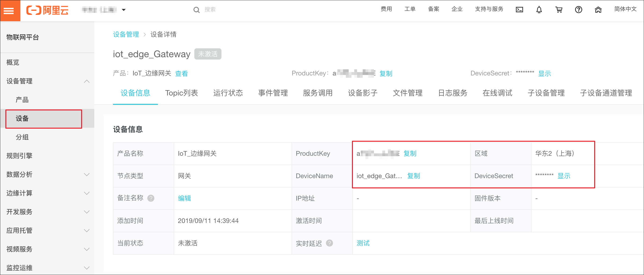The image size is (644, 275).
Task: Click the Alibaba Cloud logo
Action: coord(47,10)
